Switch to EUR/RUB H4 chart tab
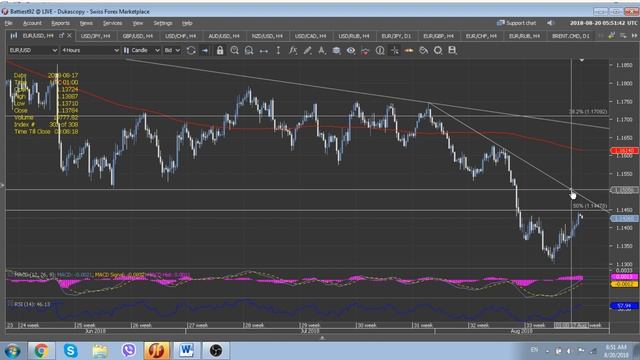Image resolution: width=640 pixels, height=360 pixels. point(524,36)
